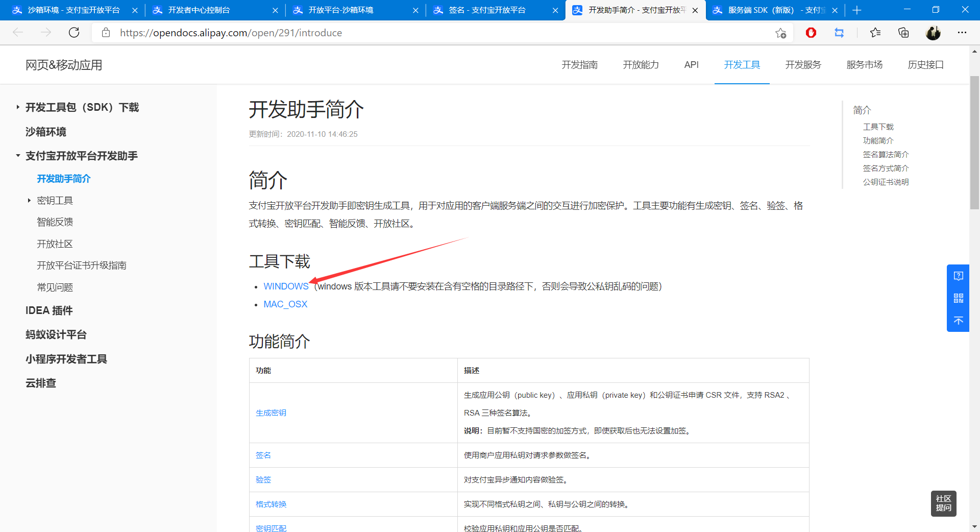Close the 沙箱环境 - 支付宝开放平台 tab
The height and width of the screenshot is (532, 980).
[x=135, y=10]
